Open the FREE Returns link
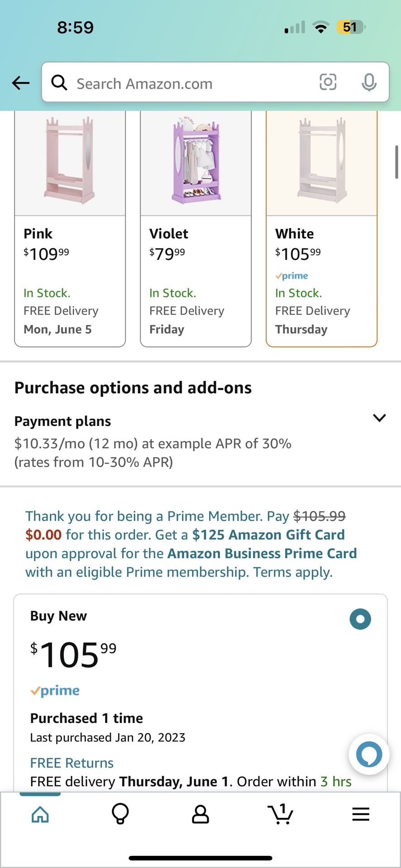This screenshot has width=401, height=868. 72,763
